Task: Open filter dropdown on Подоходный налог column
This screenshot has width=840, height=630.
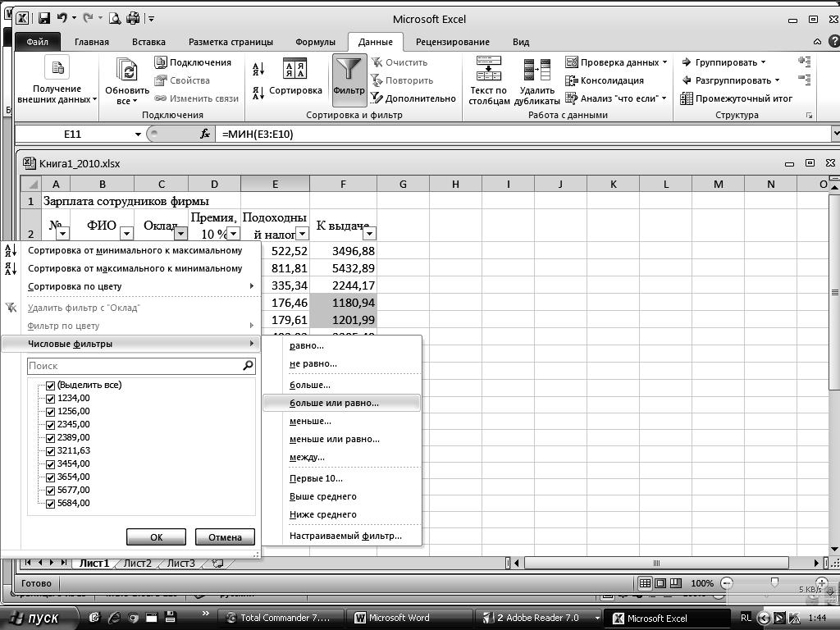Action: click(302, 234)
